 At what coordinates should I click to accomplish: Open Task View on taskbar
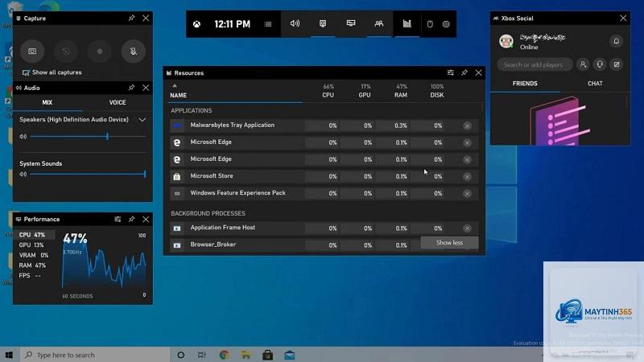202,355
